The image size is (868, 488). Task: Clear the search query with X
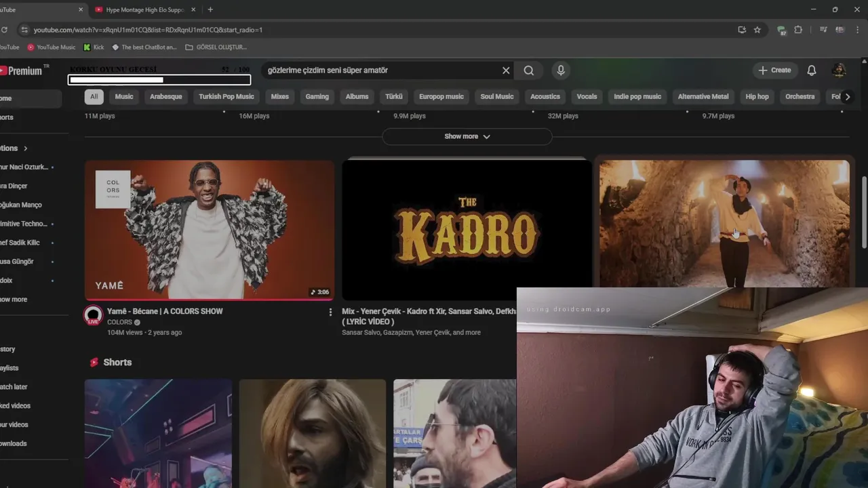[x=506, y=70]
